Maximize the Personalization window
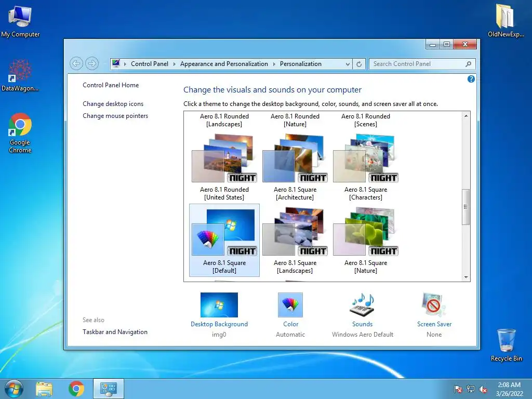This screenshot has height=399, width=532. pos(447,45)
